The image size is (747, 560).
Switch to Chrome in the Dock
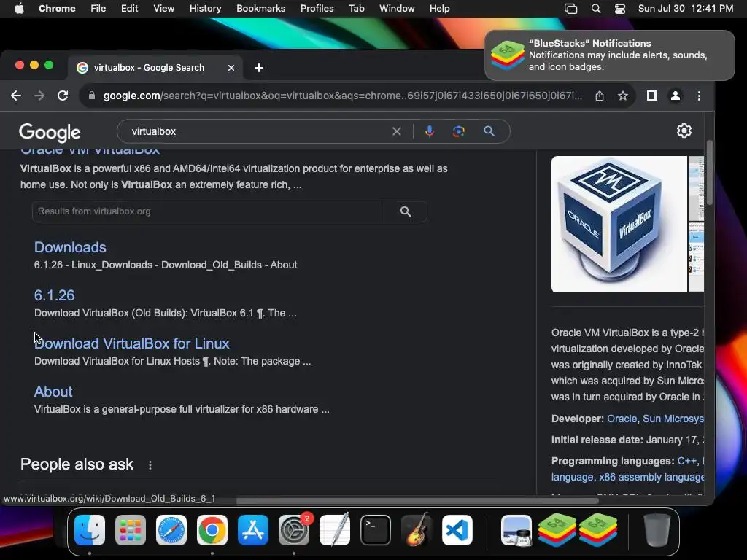pos(212,530)
